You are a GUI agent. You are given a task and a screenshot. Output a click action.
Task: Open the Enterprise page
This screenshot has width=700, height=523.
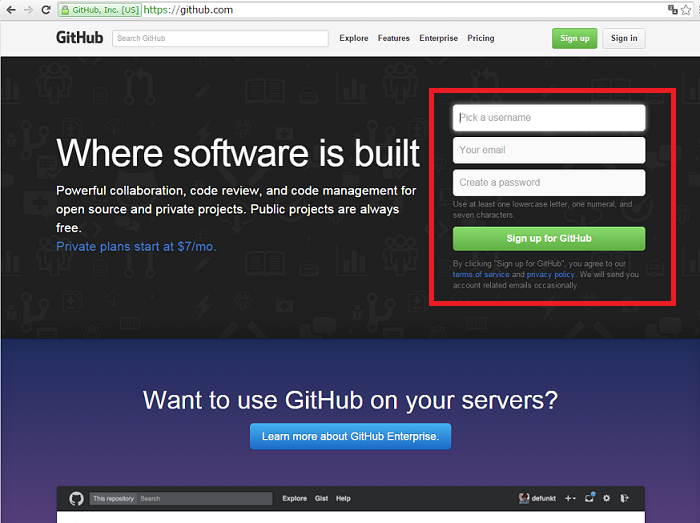pos(438,38)
